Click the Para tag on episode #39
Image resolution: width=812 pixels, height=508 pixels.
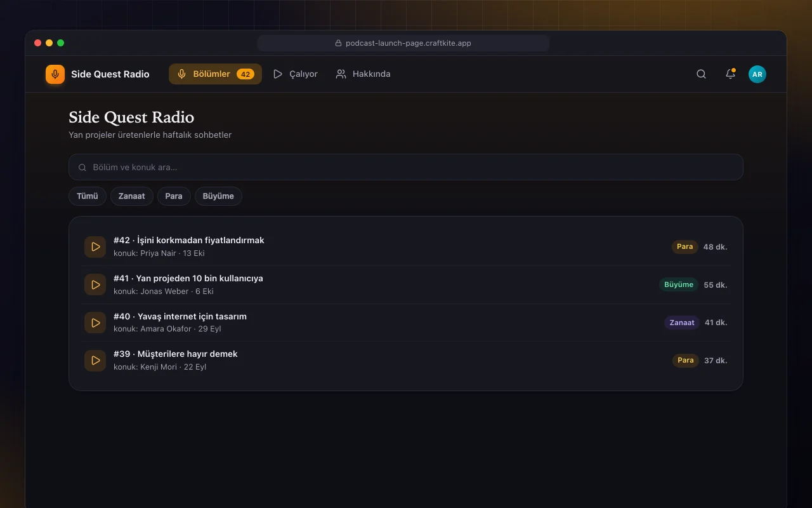pyautogui.click(x=686, y=360)
